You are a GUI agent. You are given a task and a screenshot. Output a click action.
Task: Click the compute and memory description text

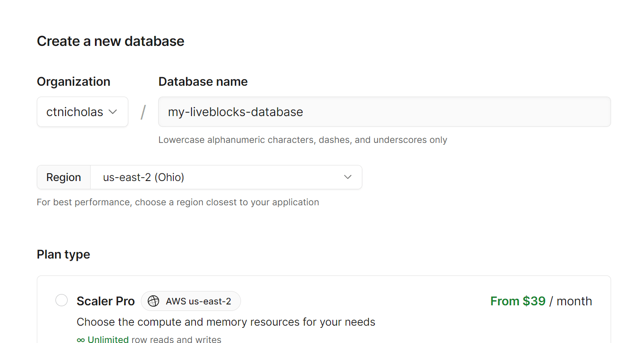point(226,322)
